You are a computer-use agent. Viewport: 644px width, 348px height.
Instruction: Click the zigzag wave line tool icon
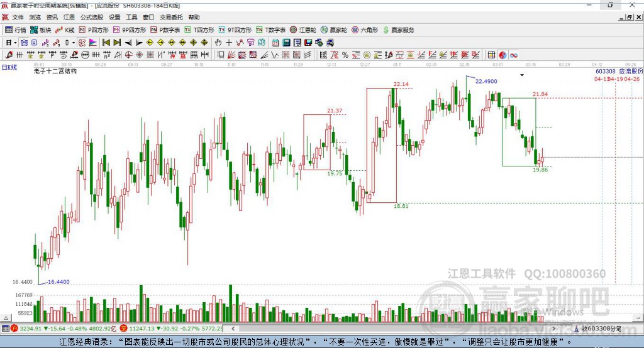(275, 55)
